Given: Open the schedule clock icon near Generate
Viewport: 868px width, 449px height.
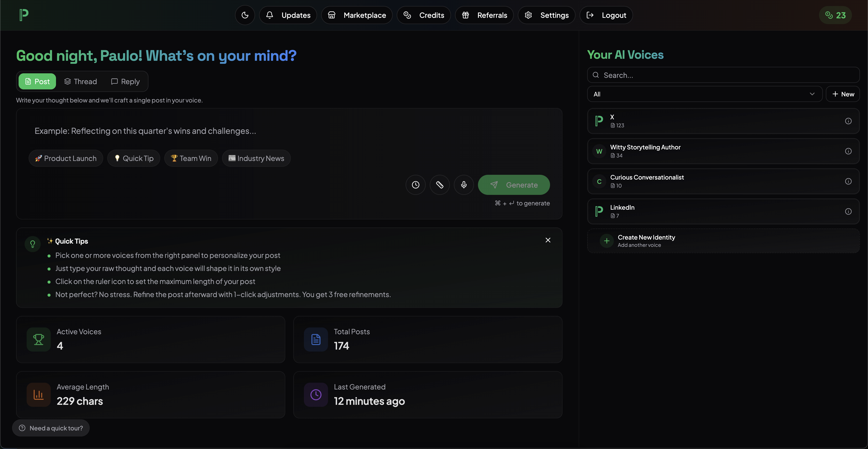Looking at the screenshot, I should 415,185.
